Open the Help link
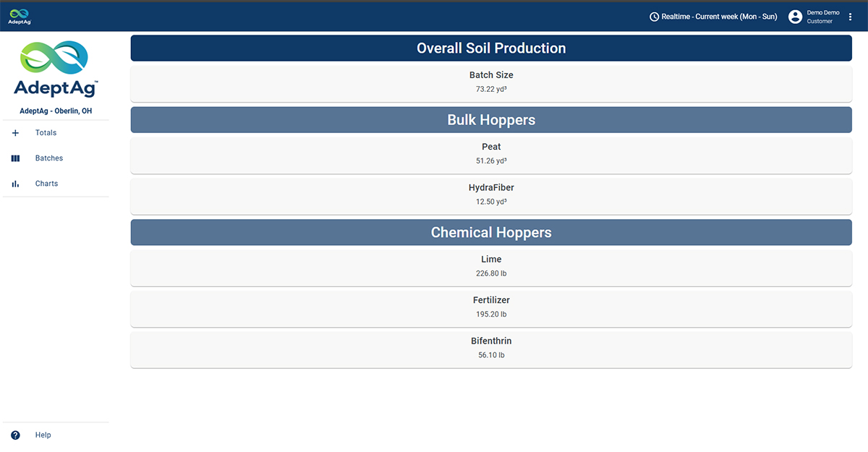 point(43,435)
